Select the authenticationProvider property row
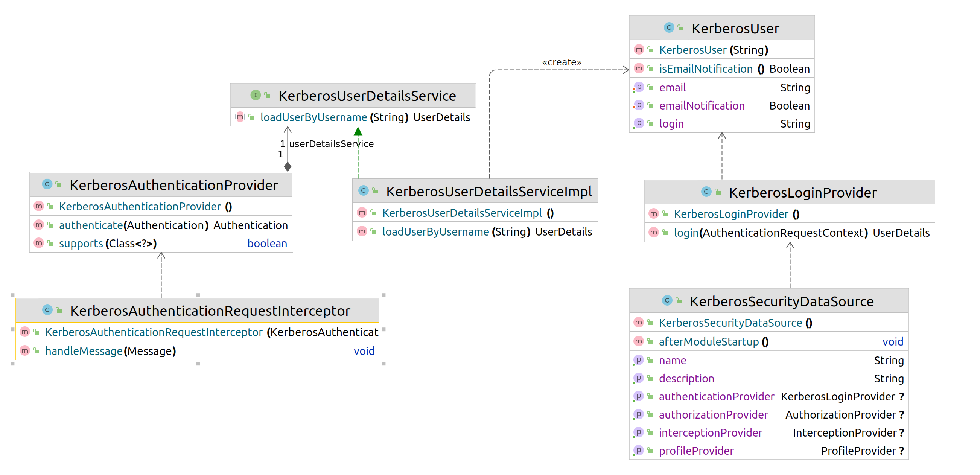The image size is (980, 475). [x=716, y=397]
